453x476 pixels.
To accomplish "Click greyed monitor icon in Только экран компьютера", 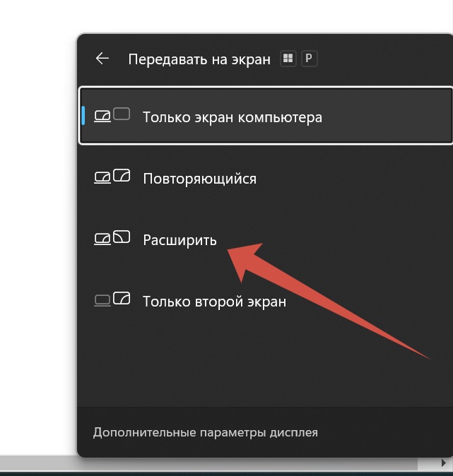I will [122, 114].
